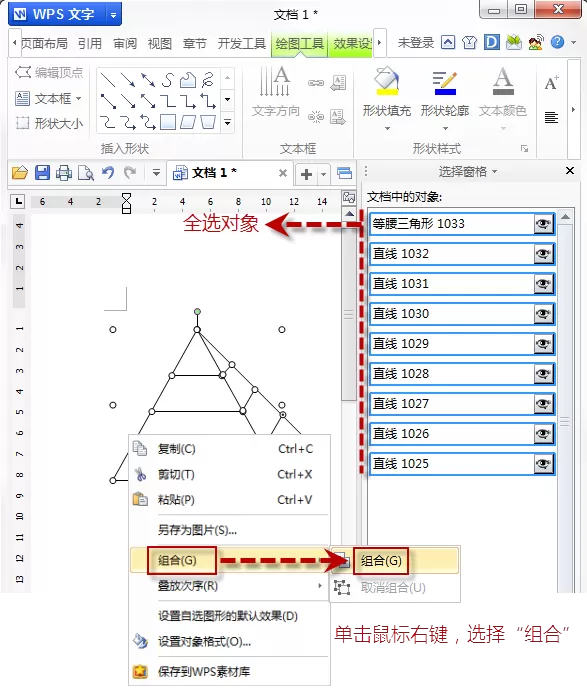This screenshot has height=688, width=587.
Task: Open the 选择窗格 pane dropdown arrow
Action: point(495,172)
